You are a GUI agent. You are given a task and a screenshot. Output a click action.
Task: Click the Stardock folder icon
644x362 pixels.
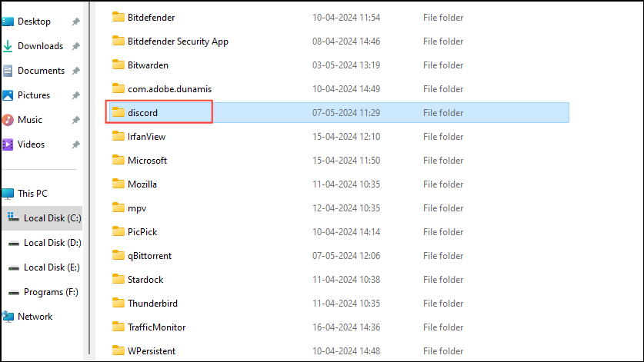point(118,279)
